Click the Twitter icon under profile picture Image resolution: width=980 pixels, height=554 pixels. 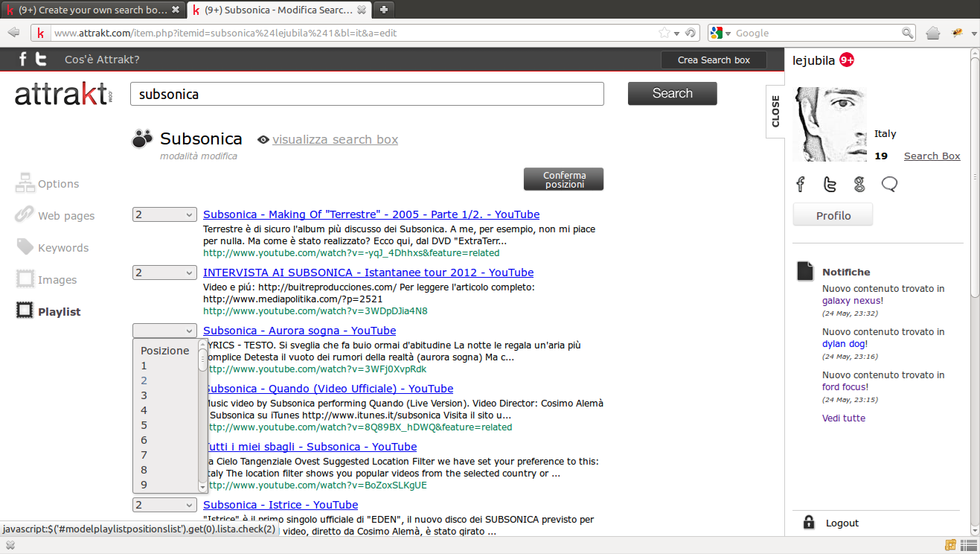tap(830, 184)
